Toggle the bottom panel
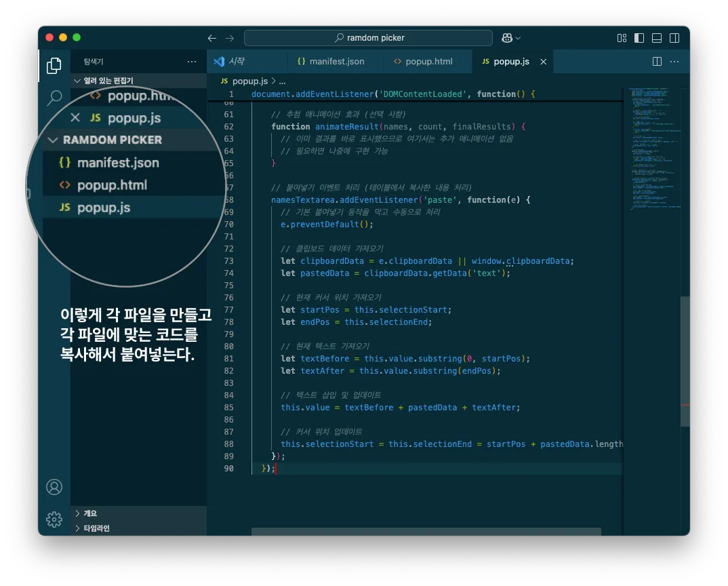This screenshot has width=728, height=586. coord(657,38)
